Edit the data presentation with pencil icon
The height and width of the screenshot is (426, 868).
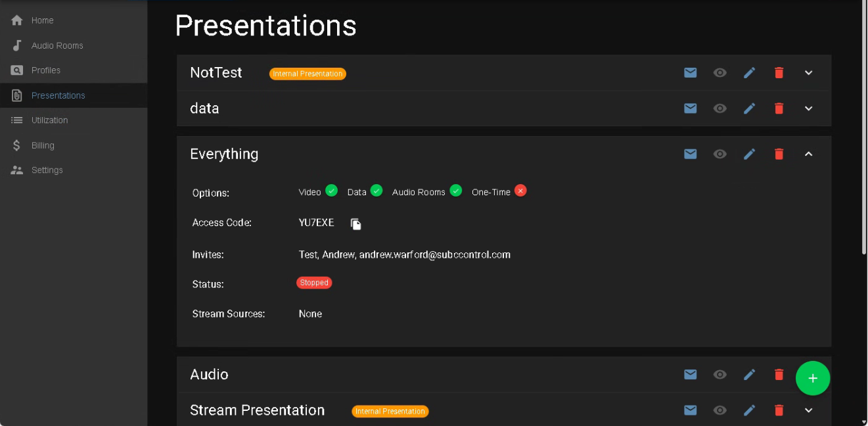(749, 108)
